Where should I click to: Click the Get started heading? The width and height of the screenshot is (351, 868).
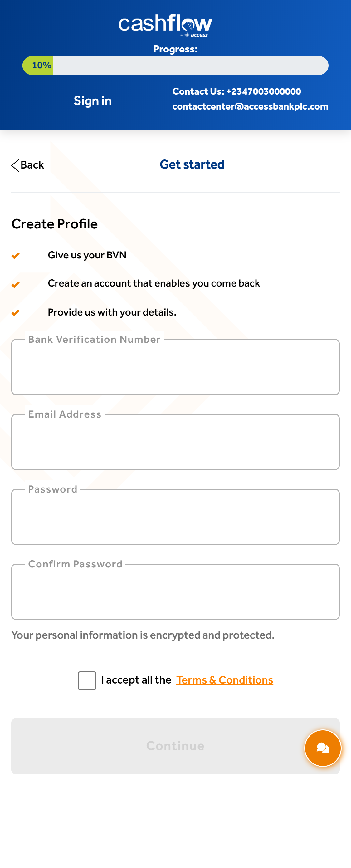click(192, 164)
